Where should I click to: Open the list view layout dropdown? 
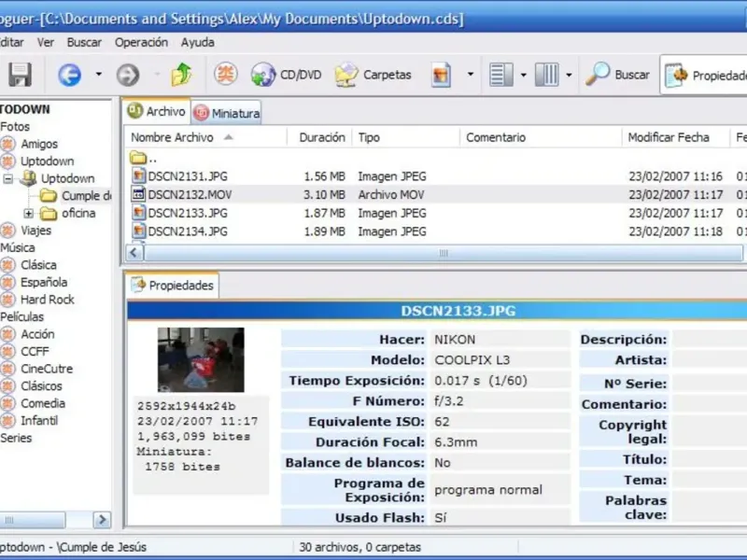point(523,75)
